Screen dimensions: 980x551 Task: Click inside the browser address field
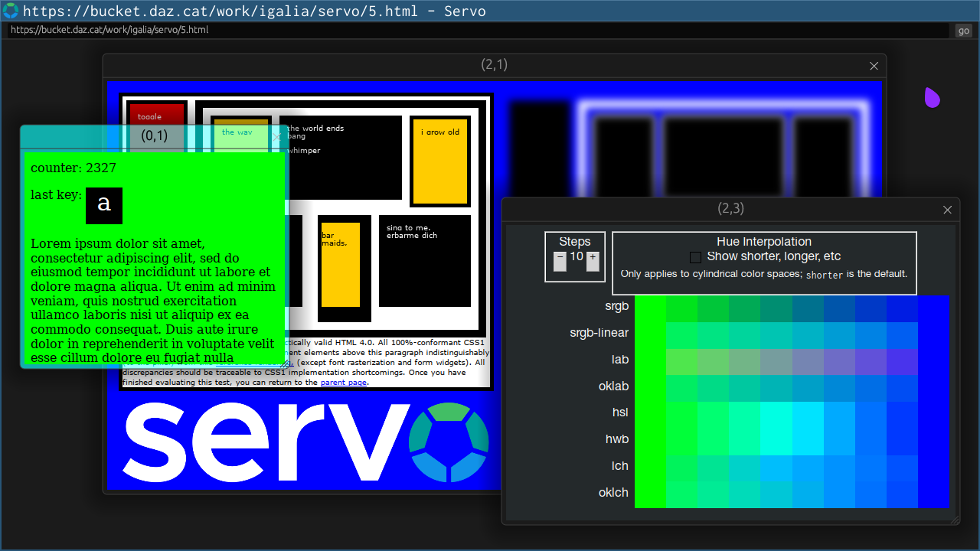(x=306, y=31)
